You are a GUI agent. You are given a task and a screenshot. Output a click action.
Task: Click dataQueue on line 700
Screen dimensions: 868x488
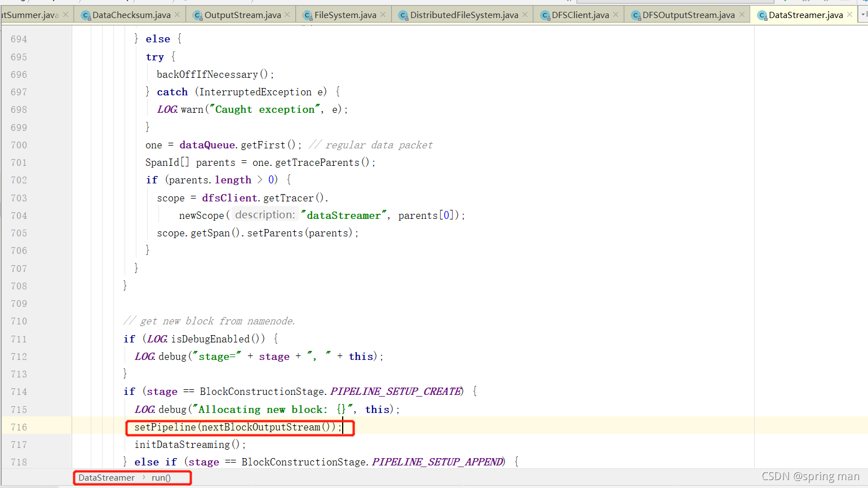pos(207,145)
